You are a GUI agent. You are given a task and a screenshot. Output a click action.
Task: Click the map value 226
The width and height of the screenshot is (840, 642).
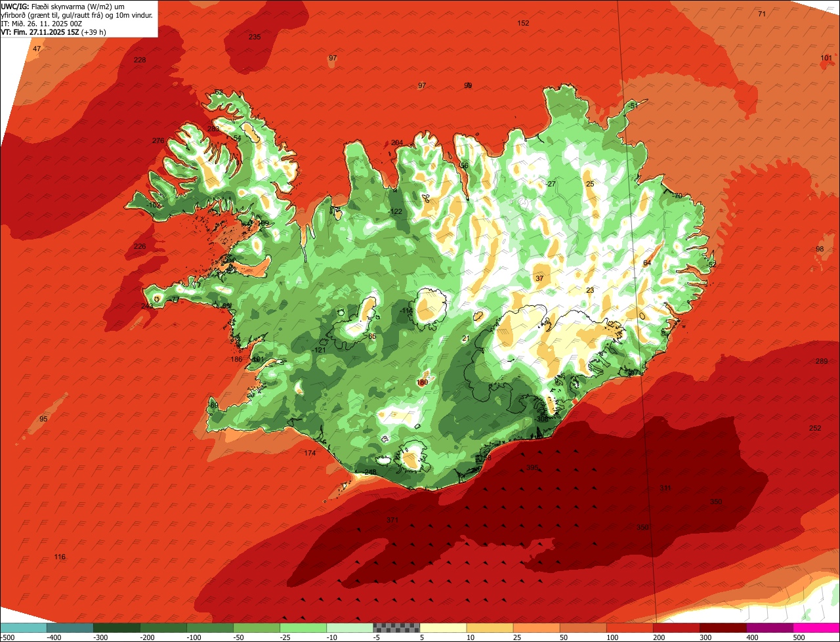point(140,246)
